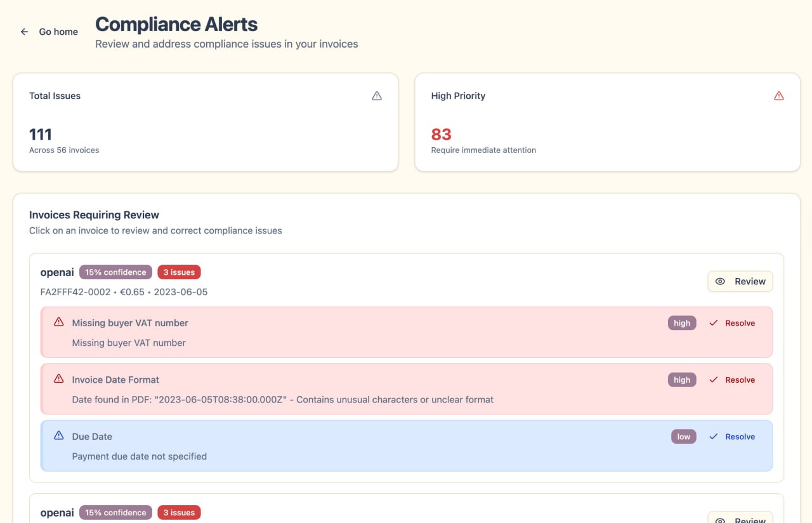Select the High Priority count of 83

(x=441, y=135)
